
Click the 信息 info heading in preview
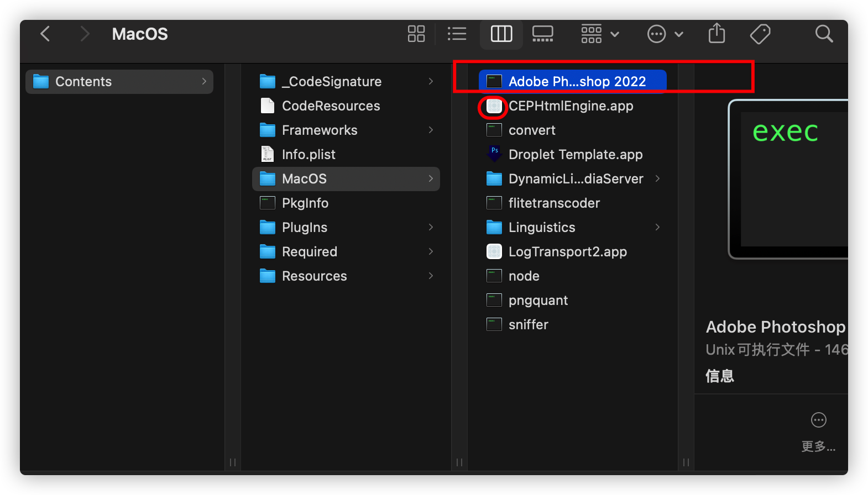tap(720, 376)
